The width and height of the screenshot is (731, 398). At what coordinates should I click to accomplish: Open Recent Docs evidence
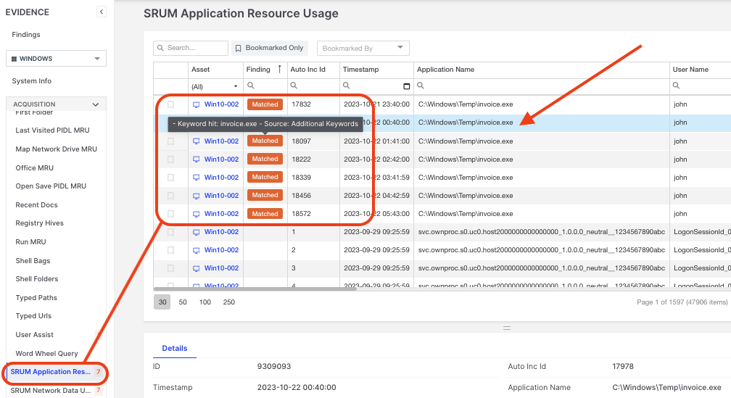coord(36,205)
